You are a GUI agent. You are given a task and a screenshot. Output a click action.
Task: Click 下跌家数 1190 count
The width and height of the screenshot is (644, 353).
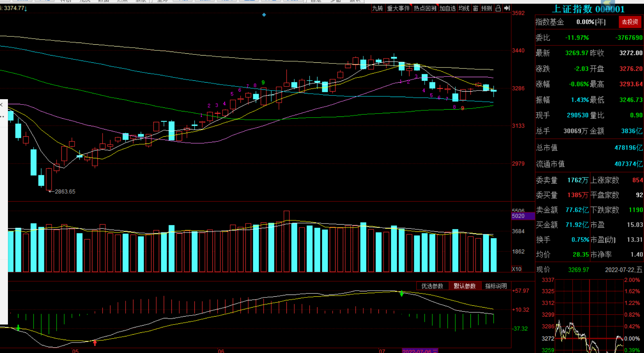coord(636,210)
